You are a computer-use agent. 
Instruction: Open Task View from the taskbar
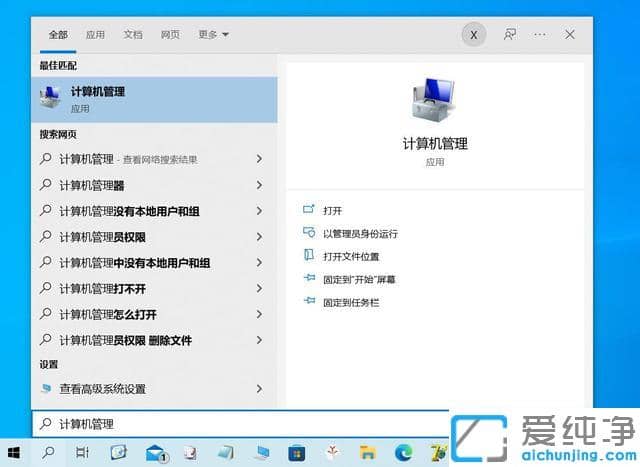click(x=82, y=452)
